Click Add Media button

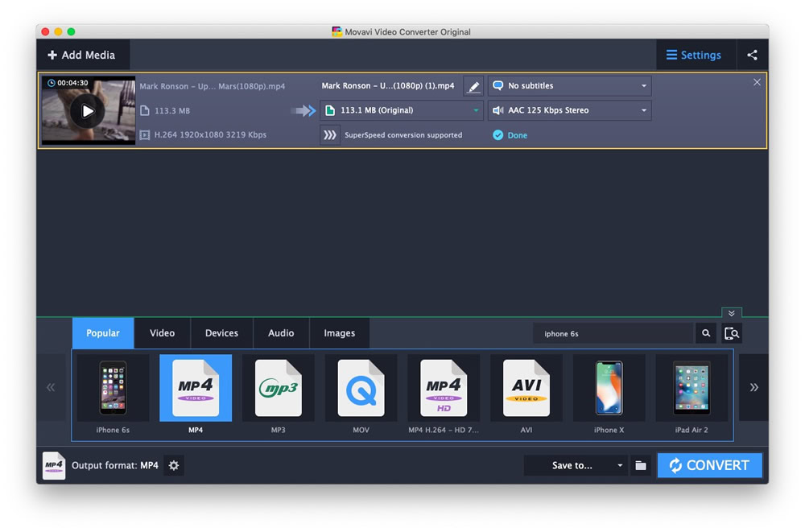tap(82, 55)
